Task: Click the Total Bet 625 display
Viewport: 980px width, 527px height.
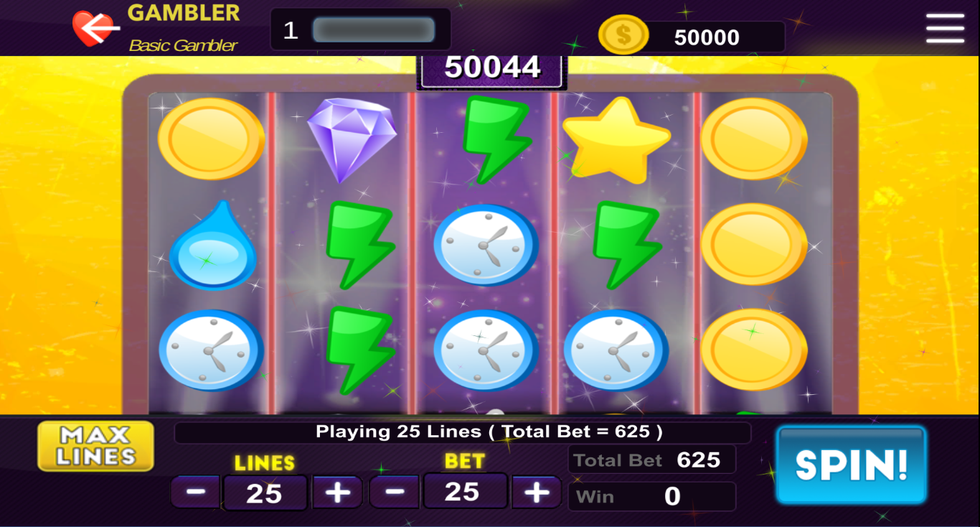Action: click(x=652, y=460)
